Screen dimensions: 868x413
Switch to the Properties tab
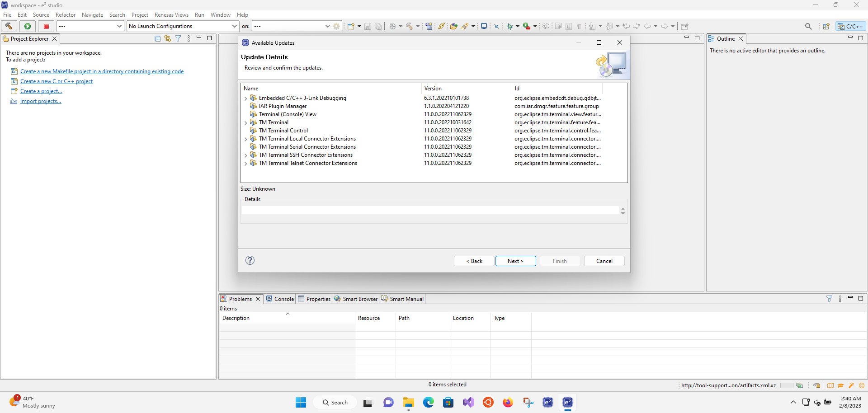(x=314, y=299)
